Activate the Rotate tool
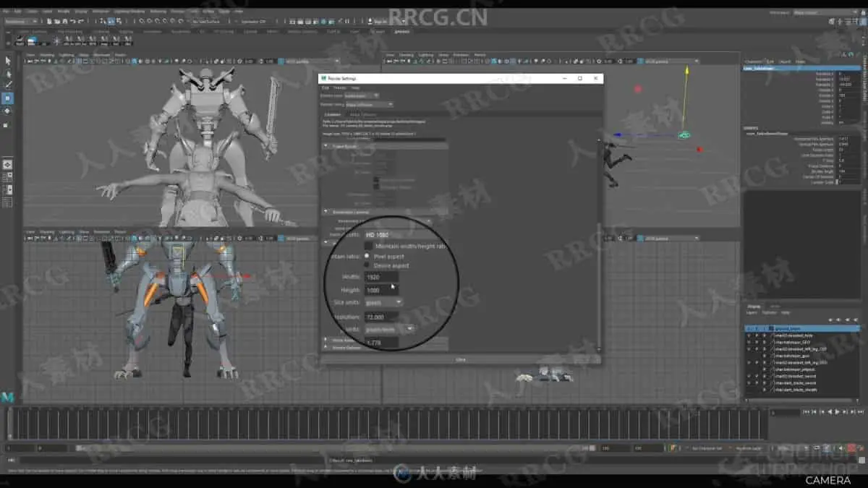 pyautogui.click(x=8, y=111)
